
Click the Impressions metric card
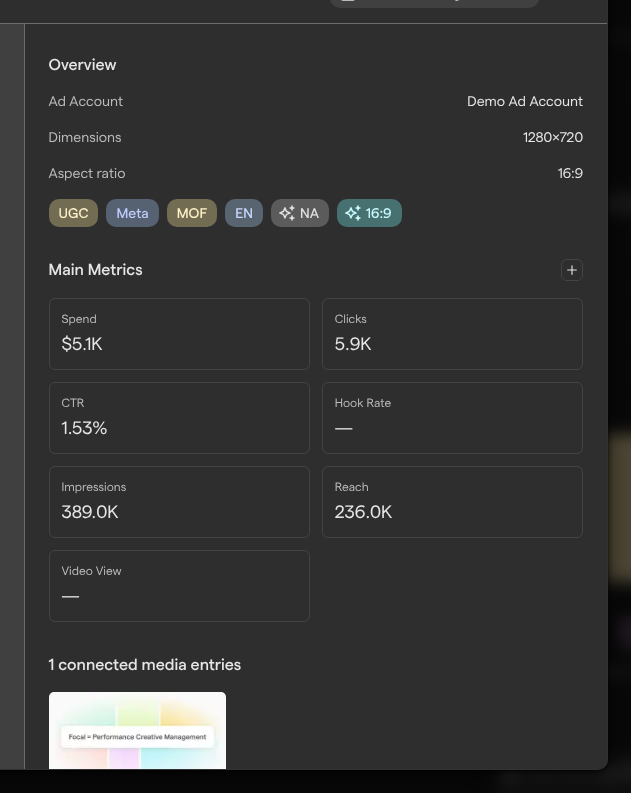coord(179,502)
